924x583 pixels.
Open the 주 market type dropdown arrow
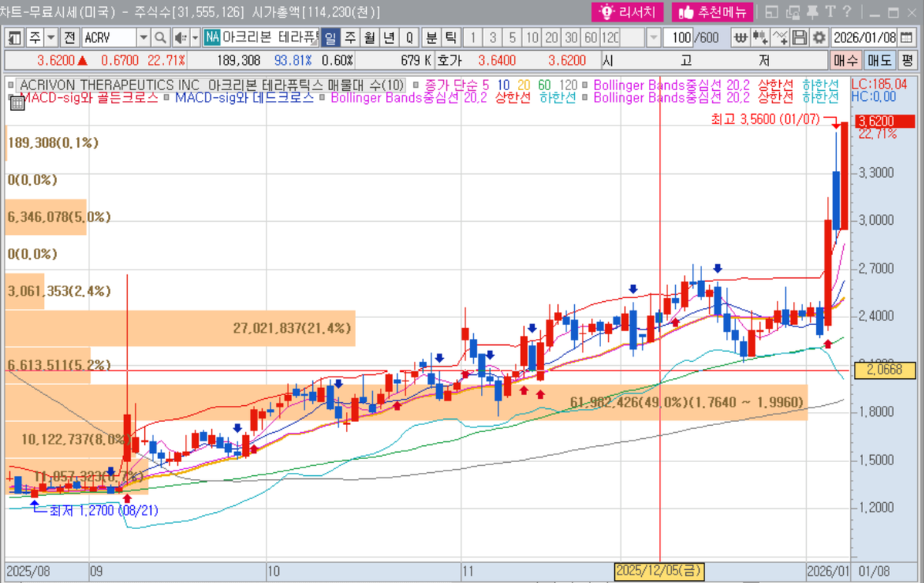point(52,39)
